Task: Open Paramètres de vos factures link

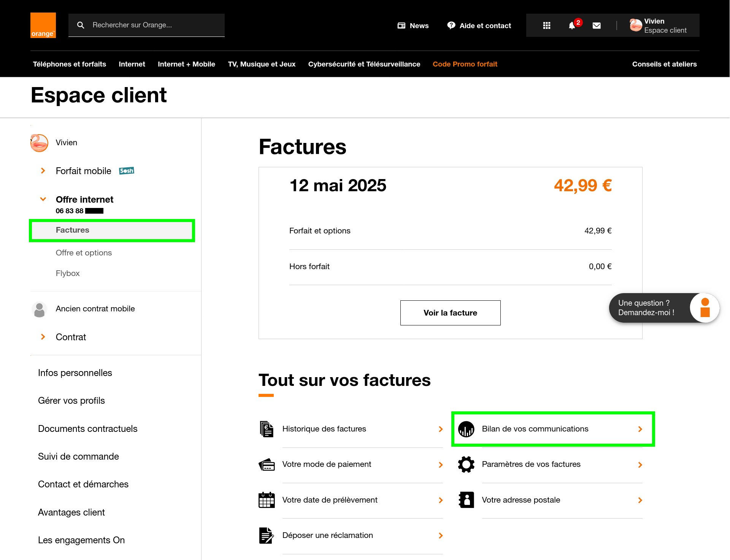Action: [x=531, y=464]
